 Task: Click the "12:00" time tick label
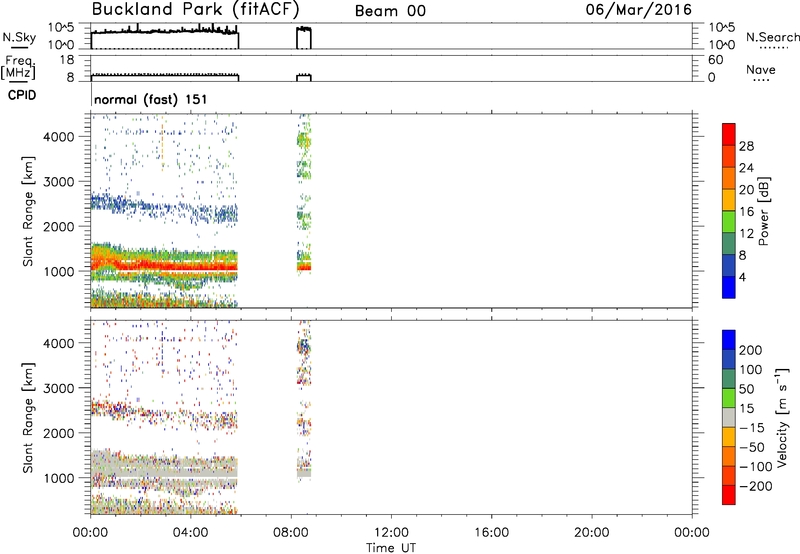click(x=391, y=533)
